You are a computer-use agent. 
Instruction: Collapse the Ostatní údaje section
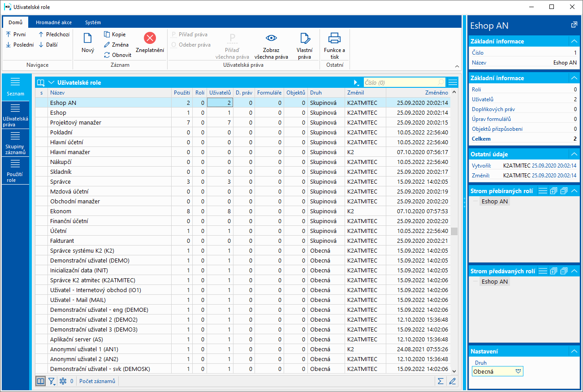point(574,154)
